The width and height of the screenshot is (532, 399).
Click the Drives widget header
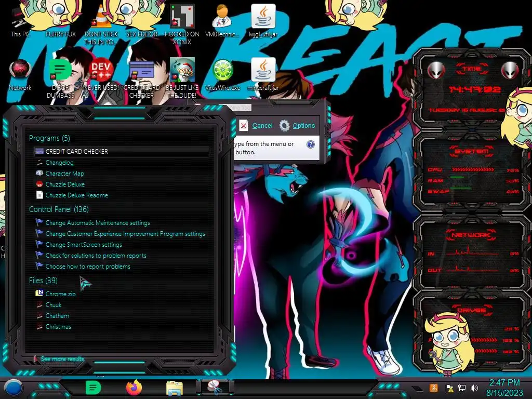472,310
